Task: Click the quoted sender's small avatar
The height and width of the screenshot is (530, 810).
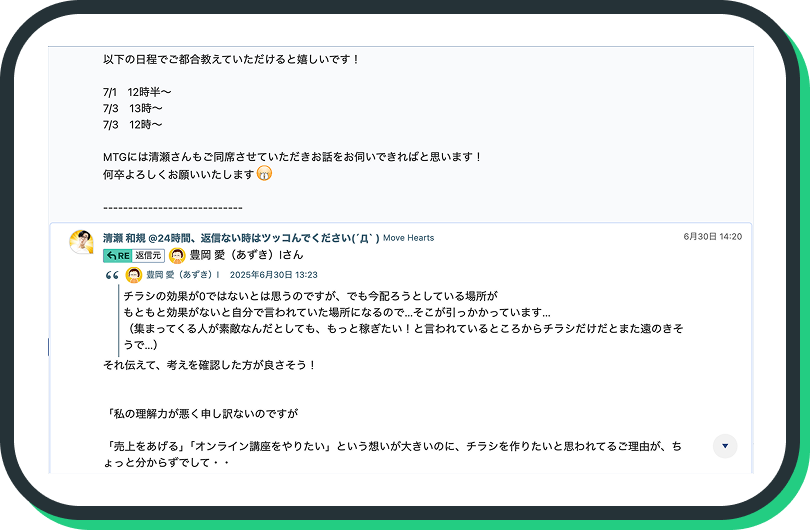Action: click(x=134, y=275)
